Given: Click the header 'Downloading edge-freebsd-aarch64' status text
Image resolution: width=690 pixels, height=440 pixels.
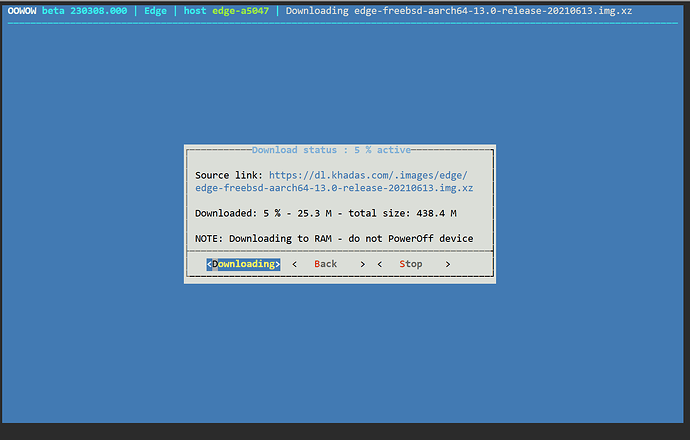Looking at the screenshot, I should [x=459, y=11].
